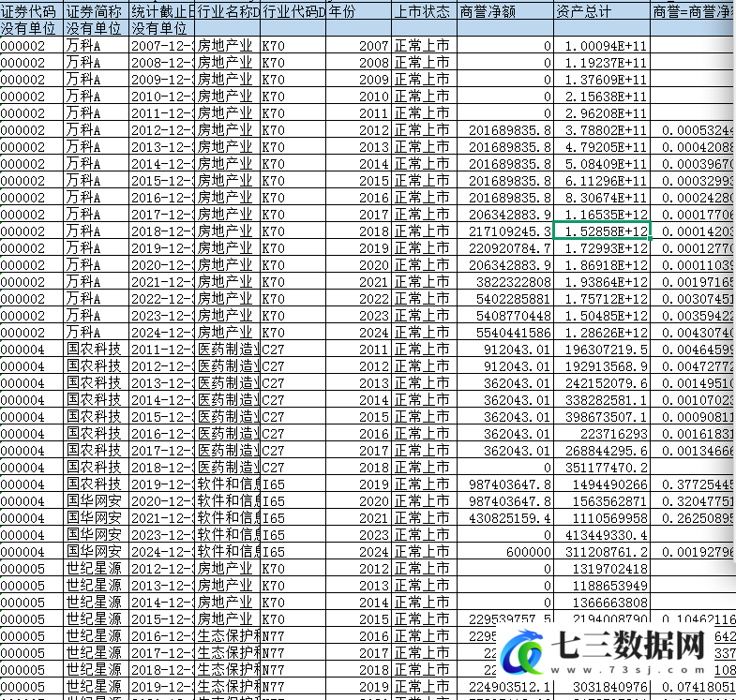736x700 pixels.
Task: Click ratio cell 0.37725445
Action: tap(693, 484)
